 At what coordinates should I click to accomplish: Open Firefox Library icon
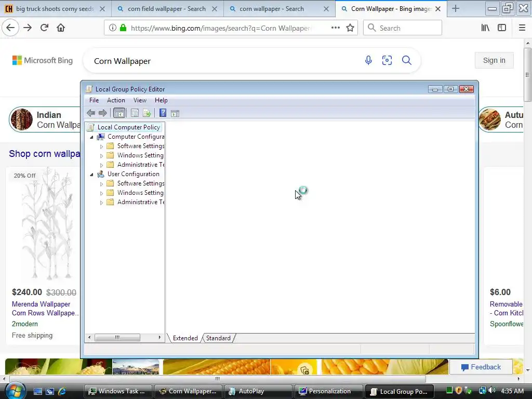[485, 28]
